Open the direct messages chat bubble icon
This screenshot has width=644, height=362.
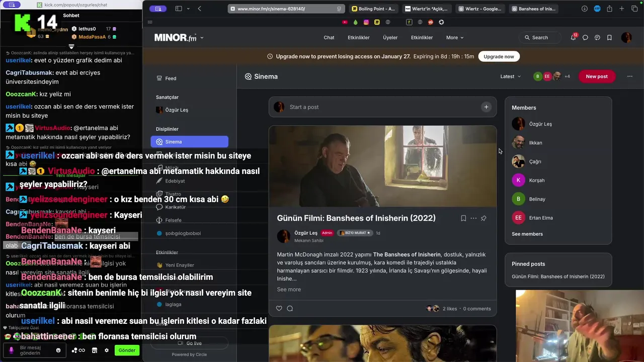click(x=585, y=38)
